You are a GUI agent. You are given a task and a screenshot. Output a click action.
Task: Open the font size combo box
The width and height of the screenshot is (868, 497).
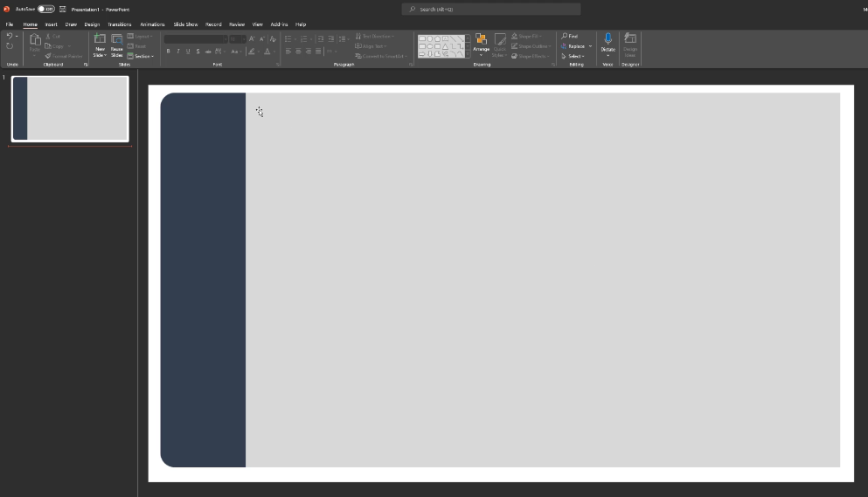click(x=238, y=38)
